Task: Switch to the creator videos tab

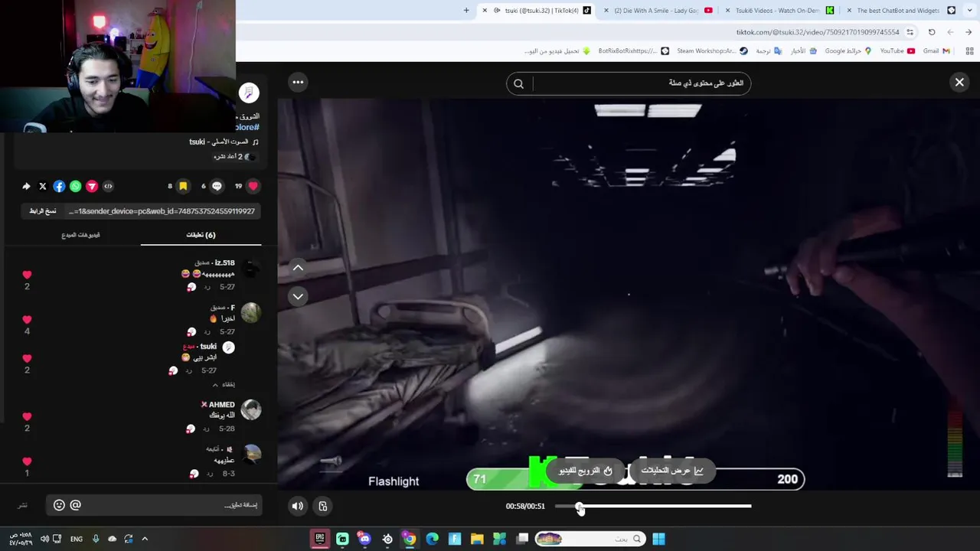Action: [x=80, y=235]
